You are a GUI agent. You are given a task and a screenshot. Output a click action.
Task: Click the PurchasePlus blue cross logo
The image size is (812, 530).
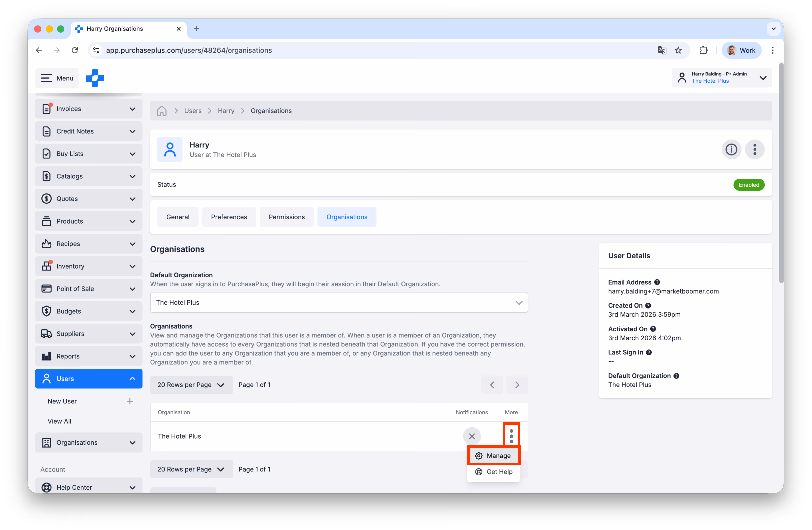pos(95,78)
